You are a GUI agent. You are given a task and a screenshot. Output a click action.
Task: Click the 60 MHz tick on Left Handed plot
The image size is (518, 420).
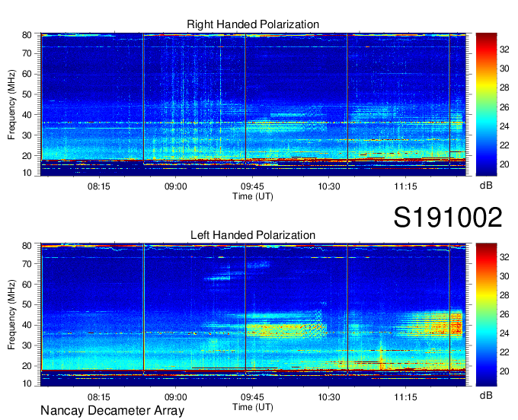(27, 284)
